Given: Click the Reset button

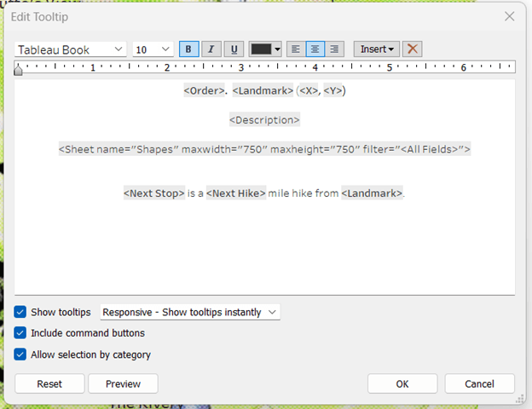Looking at the screenshot, I should coord(49,383).
